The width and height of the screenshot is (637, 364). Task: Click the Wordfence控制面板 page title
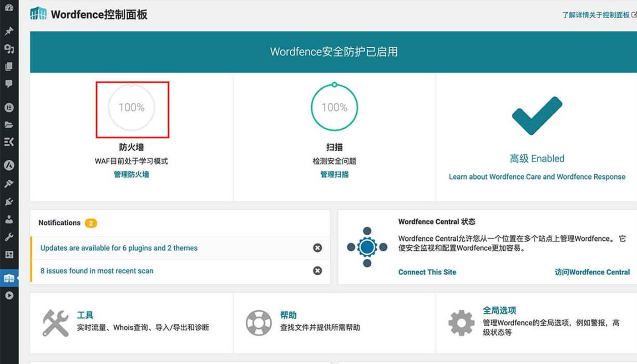pyautogui.click(x=99, y=14)
